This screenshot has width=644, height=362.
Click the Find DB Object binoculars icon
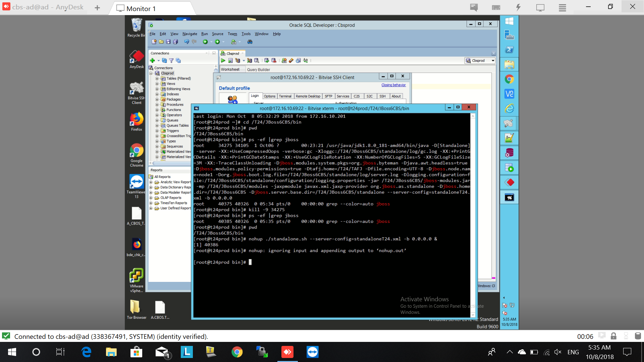250,42
